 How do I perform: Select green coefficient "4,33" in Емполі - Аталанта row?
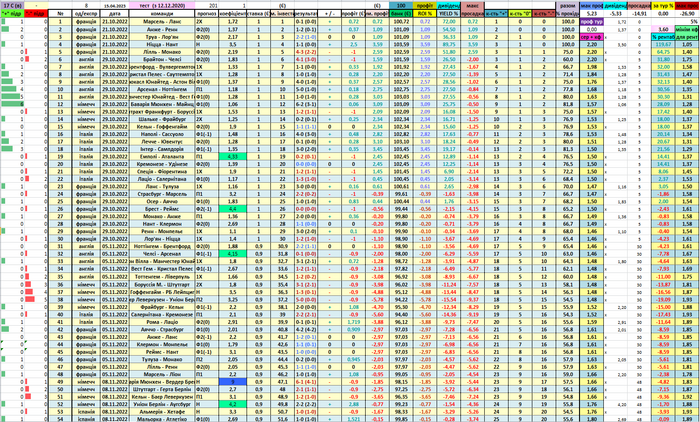[233, 156]
